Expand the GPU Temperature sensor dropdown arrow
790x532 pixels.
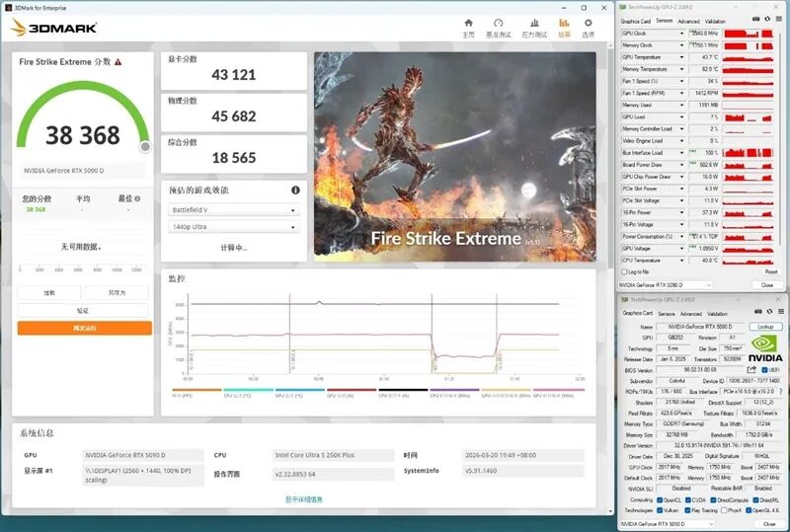(680, 57)
